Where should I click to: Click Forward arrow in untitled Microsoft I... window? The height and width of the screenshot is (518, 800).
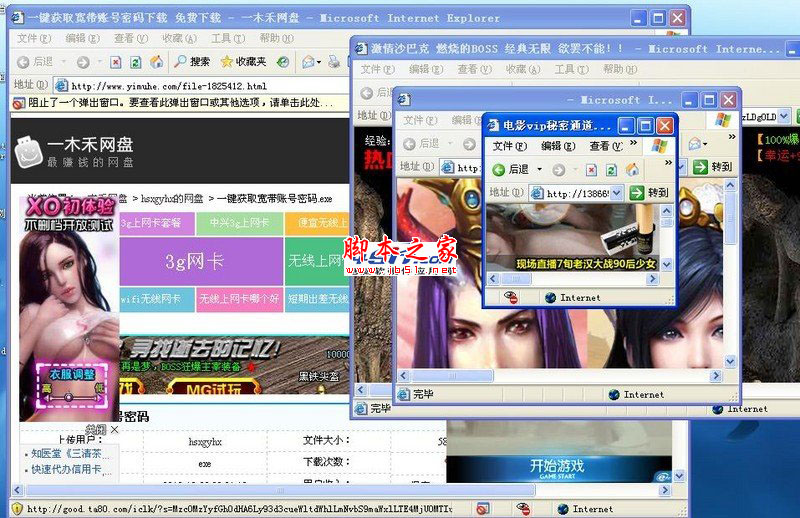(469, 144)
